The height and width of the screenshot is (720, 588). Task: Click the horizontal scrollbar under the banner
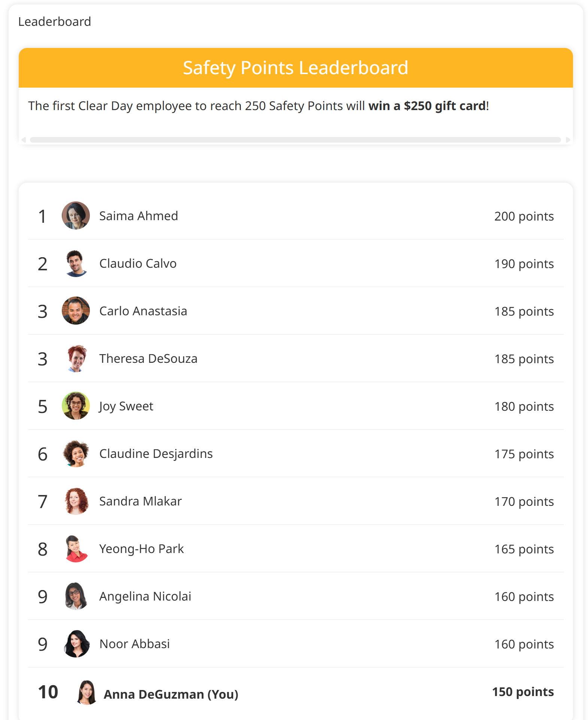point(295,140)
